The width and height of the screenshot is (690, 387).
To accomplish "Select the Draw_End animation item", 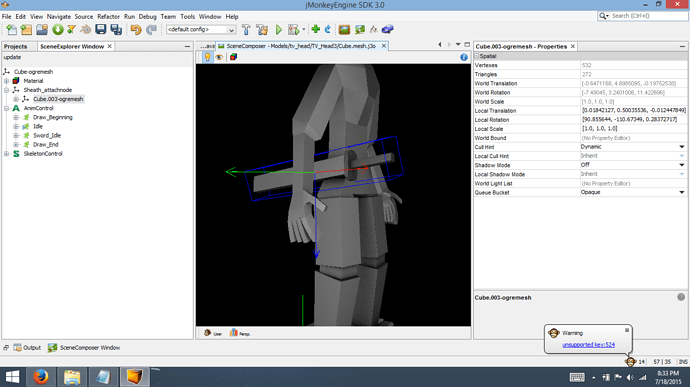I will (46, 144).
